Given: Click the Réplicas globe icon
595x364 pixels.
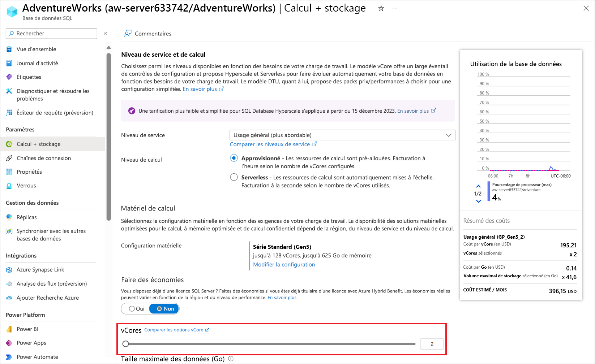Looking at the screenshot, I should point(9,217).
